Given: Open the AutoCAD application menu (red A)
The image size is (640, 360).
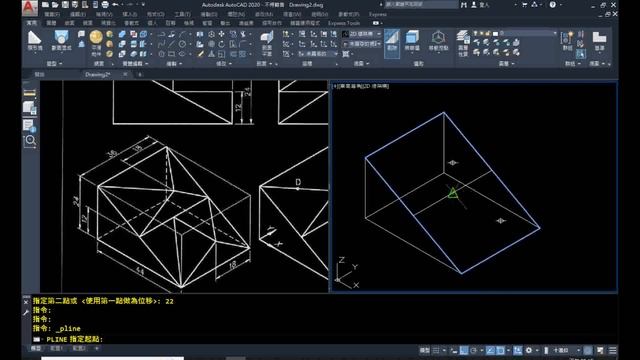Looking at the screenshot, I should click(29, 7).
